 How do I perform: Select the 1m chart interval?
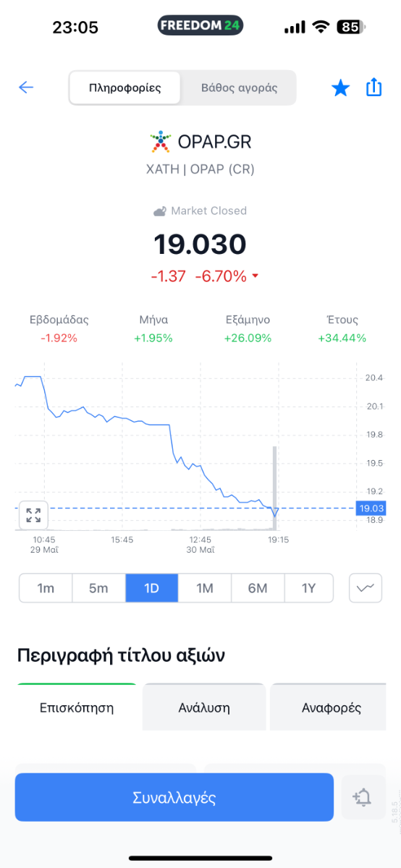46,588
